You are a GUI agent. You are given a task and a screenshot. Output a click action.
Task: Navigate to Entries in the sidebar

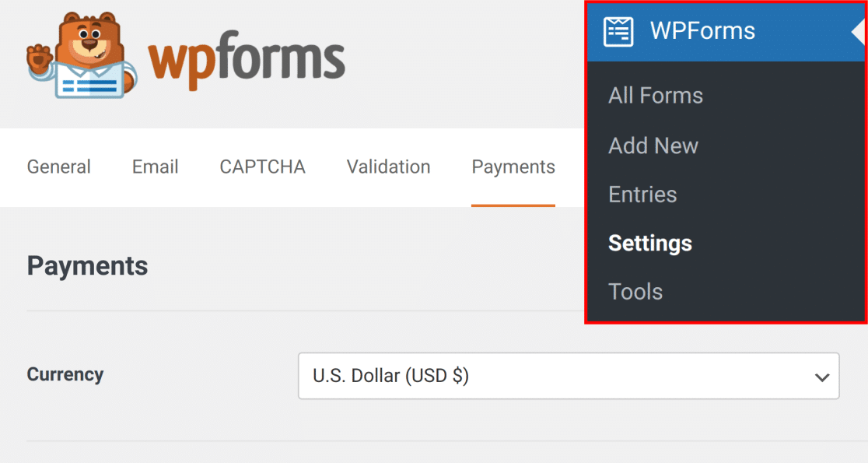point(642,195)
